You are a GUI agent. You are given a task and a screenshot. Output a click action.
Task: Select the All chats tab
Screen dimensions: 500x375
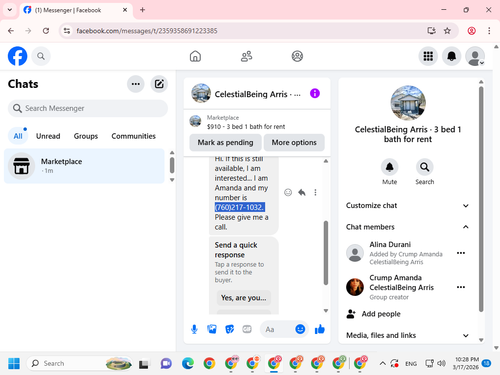(18, 136)
